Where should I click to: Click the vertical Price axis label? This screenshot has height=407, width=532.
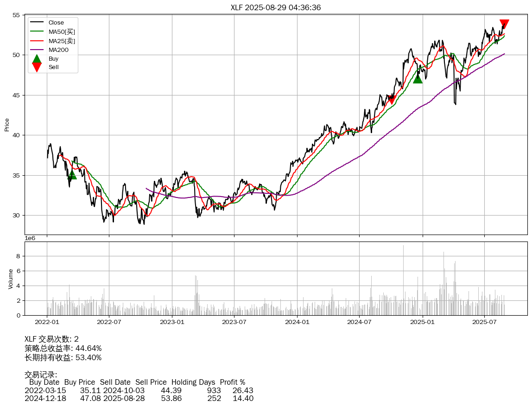click(7, 125)
